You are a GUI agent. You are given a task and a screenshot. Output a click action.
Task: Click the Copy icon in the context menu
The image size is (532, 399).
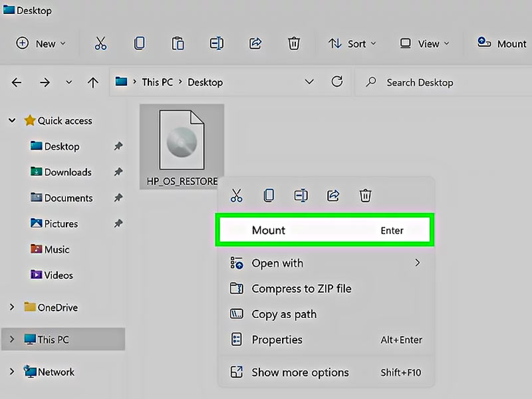pos(269,196)
